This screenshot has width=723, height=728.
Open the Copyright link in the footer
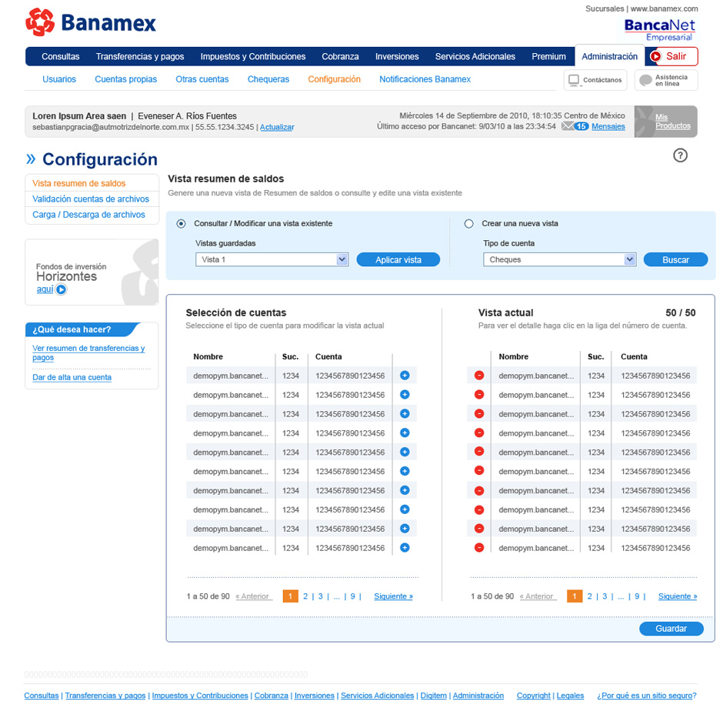534,696
